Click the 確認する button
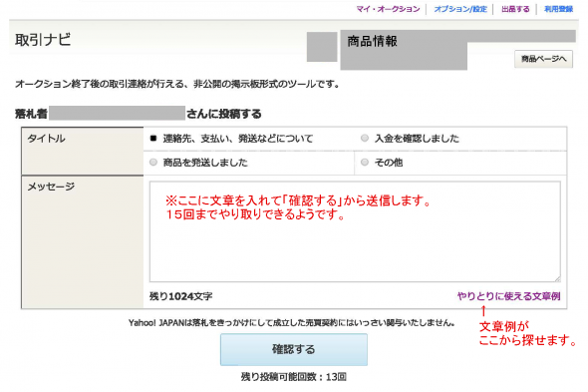Viewport: 588px width, 392px height. click(x=294, y=349)
